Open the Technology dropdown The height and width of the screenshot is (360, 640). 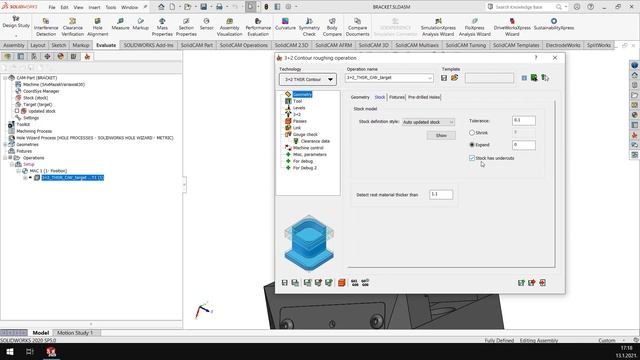pos(308,79)
